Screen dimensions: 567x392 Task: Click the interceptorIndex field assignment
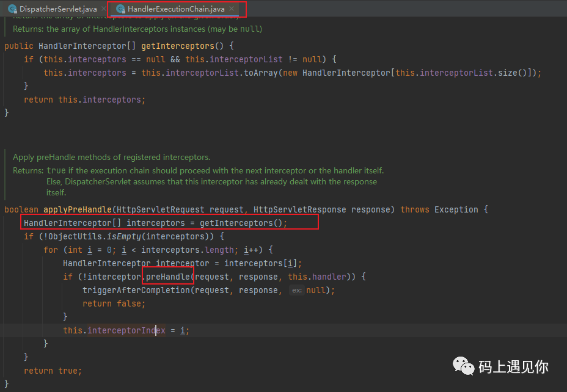point(126,330)
